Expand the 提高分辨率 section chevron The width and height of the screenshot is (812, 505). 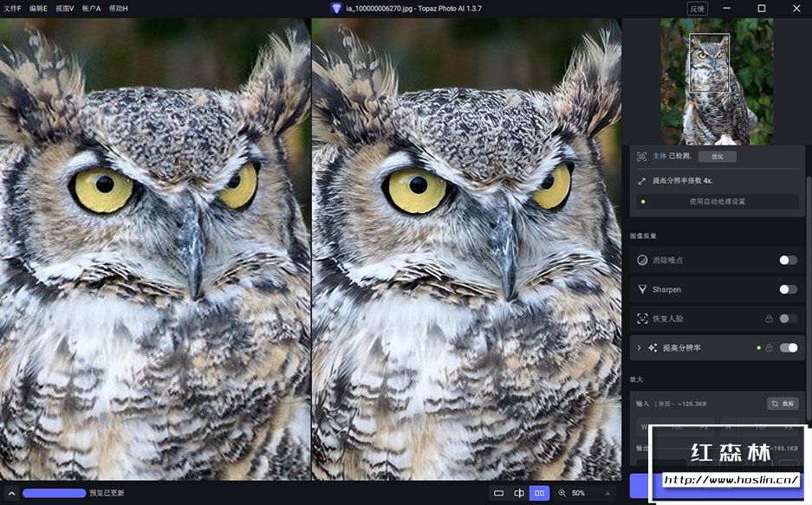639,347
